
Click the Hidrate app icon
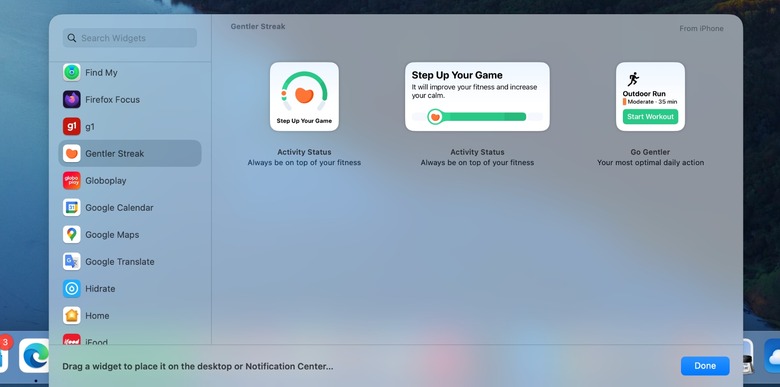coord(72,289)
